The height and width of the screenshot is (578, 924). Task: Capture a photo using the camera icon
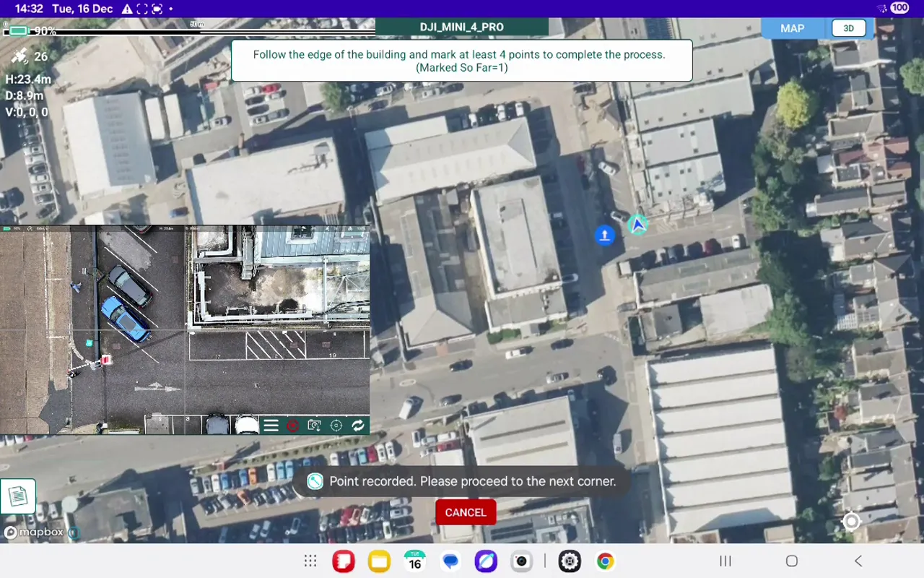[315, 426]
